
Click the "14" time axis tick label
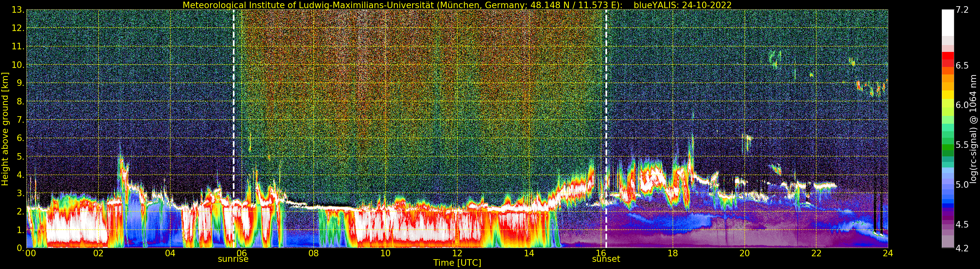(x=529, y=253)
